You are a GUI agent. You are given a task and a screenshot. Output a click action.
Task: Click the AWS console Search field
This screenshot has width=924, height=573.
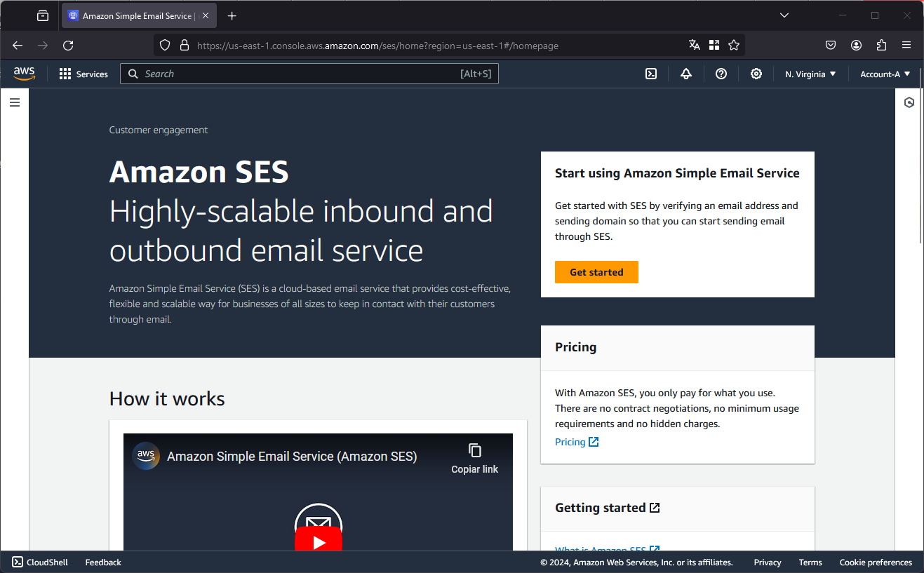pos(309,74)
